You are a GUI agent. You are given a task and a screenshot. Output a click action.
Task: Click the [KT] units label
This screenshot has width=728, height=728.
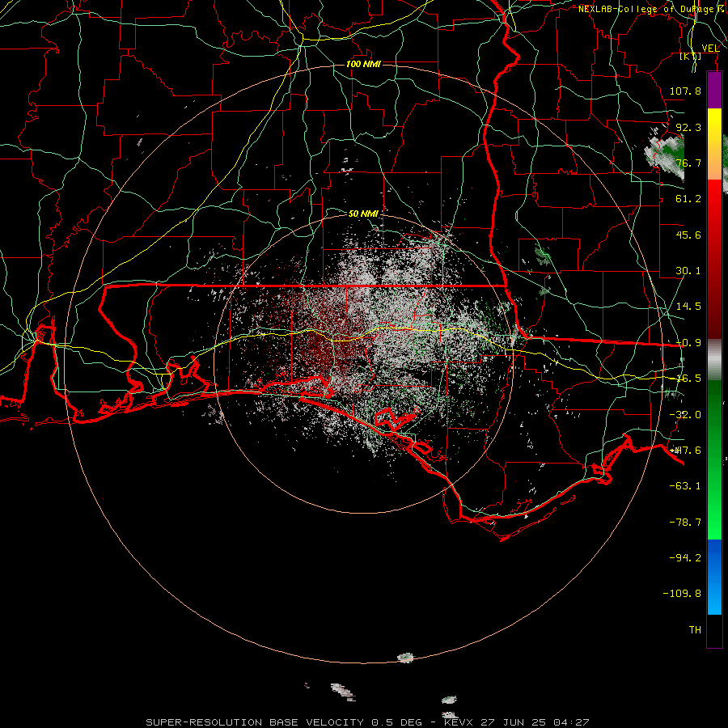click(691, 56)
